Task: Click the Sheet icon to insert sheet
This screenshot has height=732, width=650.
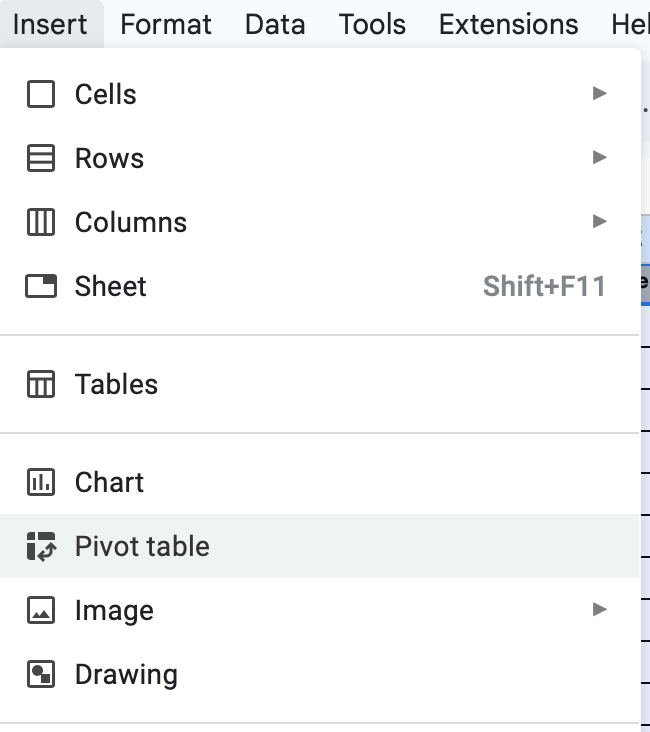Action: point(41,287)
